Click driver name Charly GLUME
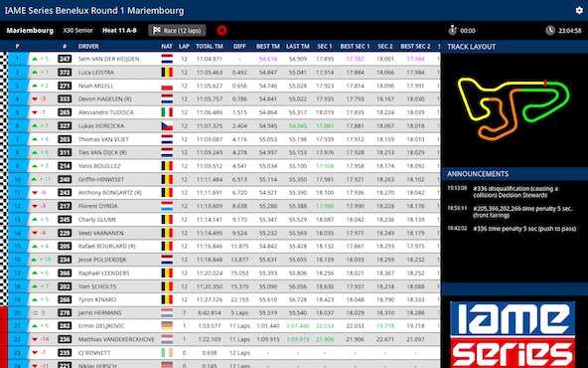The height and width of the screenshot is (368, 588). coord(97,219)
